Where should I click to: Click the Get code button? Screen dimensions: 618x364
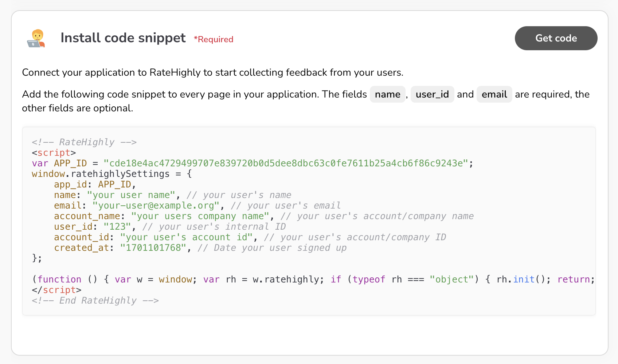(x=556, y=38)
